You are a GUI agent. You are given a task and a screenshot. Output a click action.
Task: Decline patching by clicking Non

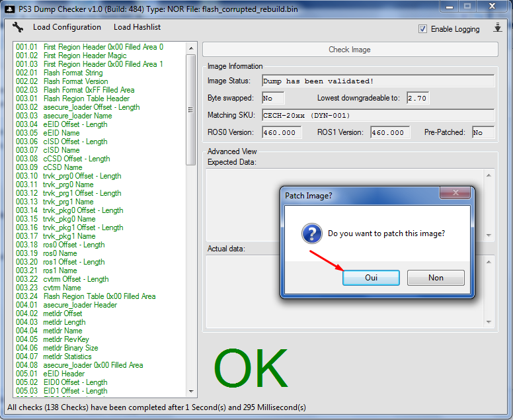(x=436, y=278)
